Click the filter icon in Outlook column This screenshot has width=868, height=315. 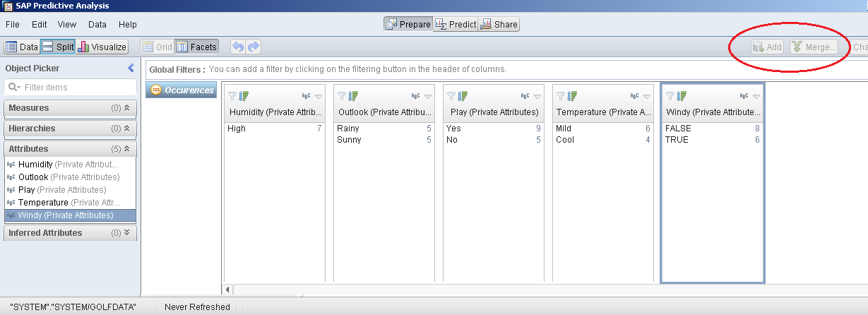(342, 96)
